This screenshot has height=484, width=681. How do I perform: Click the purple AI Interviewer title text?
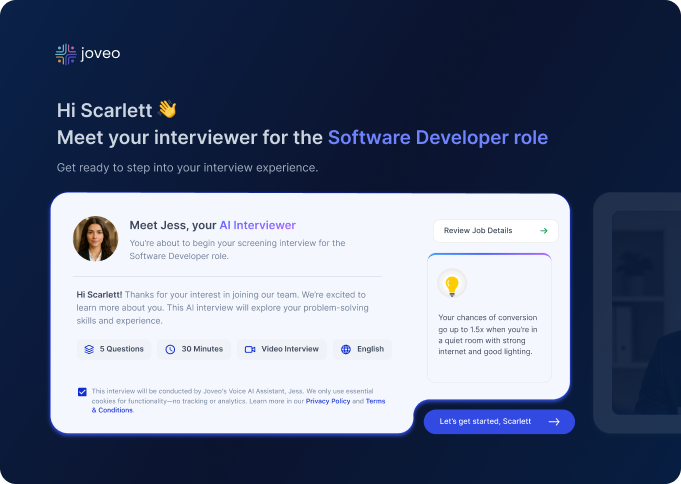257,225
